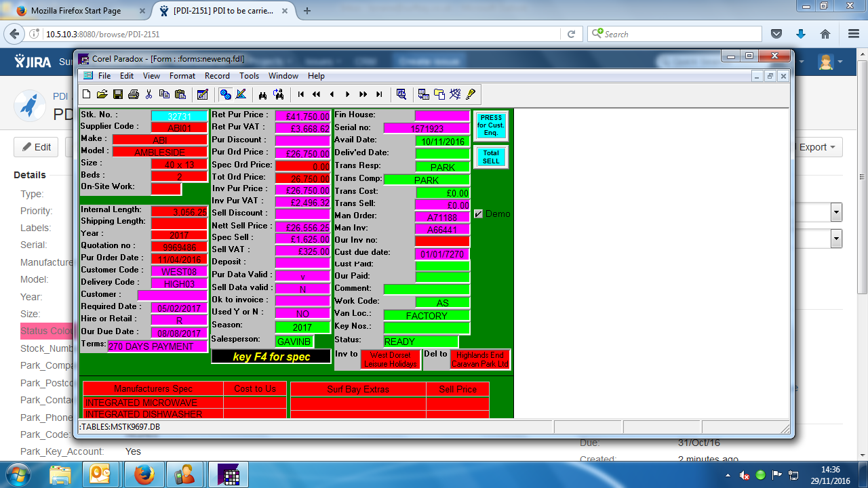Select the Status field showing READY
The width and height of the screenshot is (868, 488).
tap(421, 342)
